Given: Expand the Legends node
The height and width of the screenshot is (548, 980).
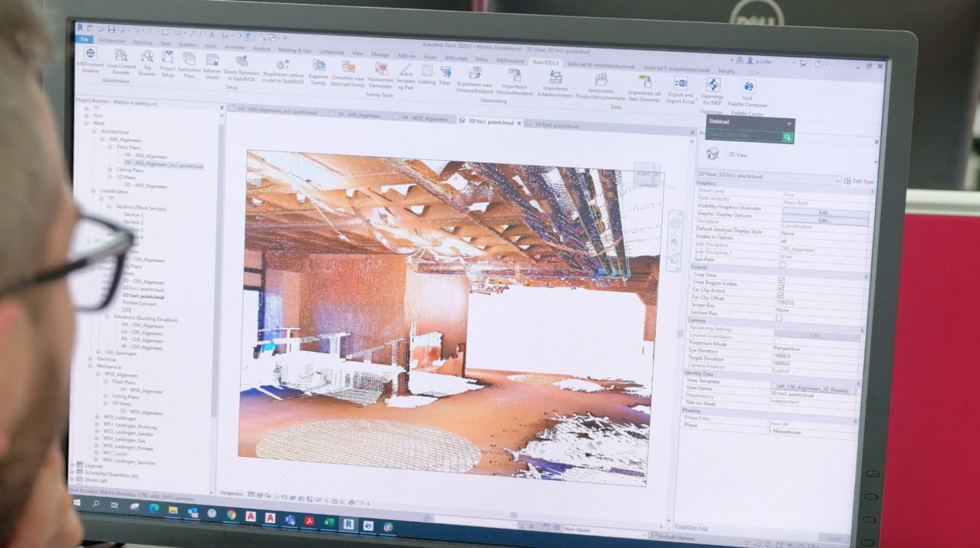Looking at the screenshot, I should (x=73, y=465).
